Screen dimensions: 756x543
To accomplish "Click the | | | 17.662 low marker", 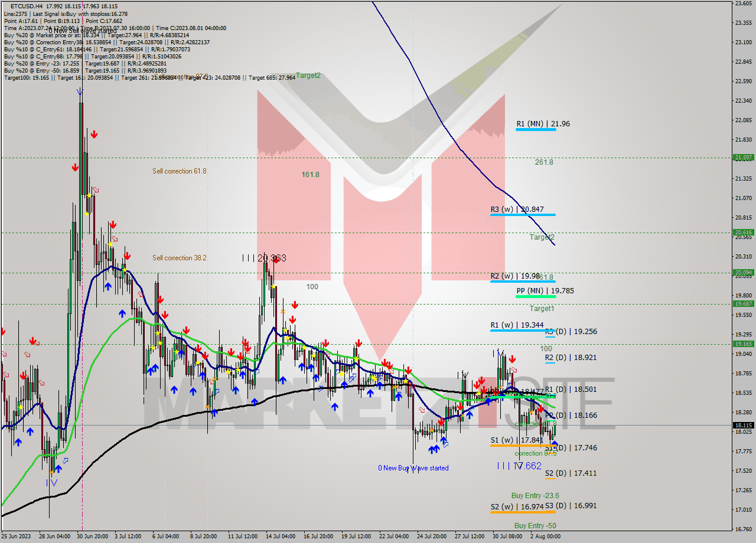I will (x=520, y=466).
